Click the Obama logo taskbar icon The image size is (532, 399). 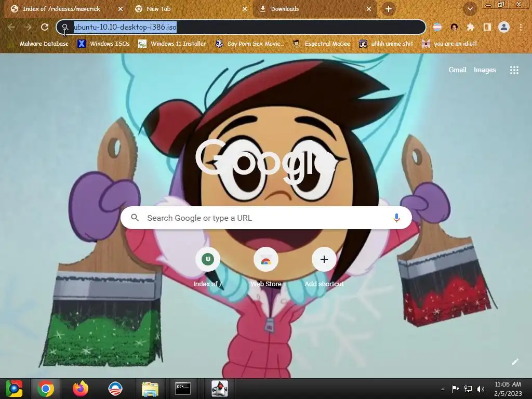pyautogui.click(x=115, y=389)
